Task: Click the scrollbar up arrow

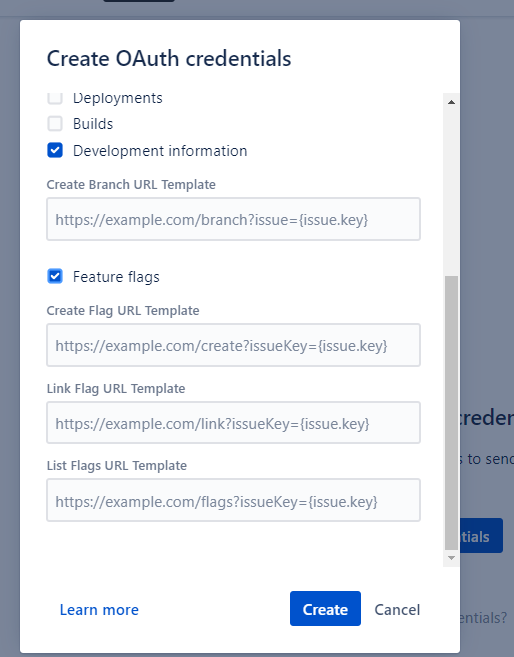Action: coord(451,102)
